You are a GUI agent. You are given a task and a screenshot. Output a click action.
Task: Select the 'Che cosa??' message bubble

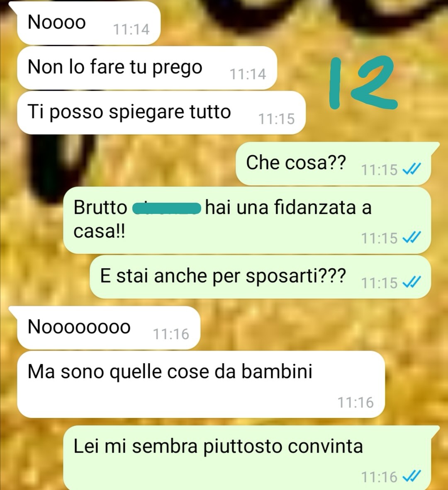(333, 163)
